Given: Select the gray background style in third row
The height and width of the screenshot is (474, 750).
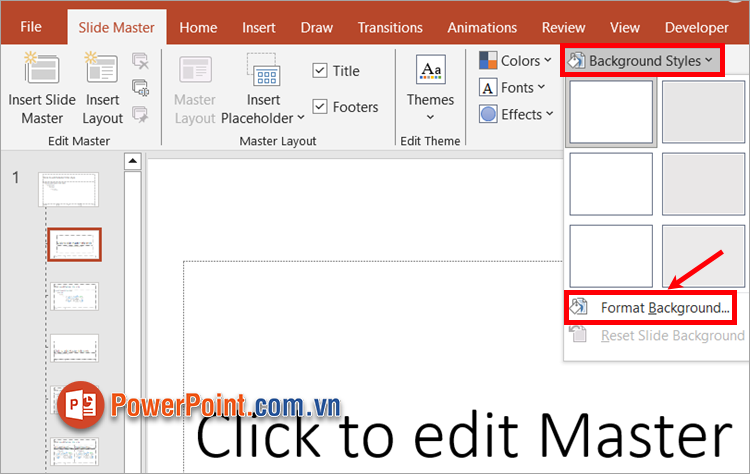Looking at the screenshot, I should coord(703,256).
